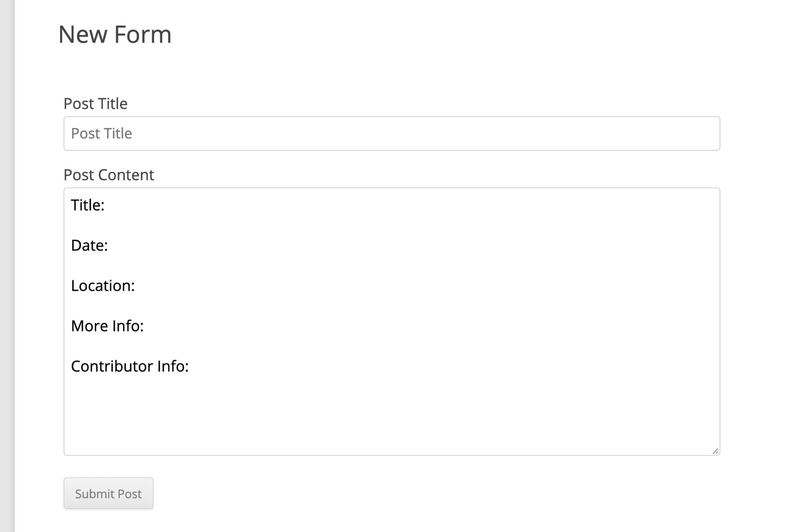Click the textarea resize handle
Screen dimensions: 812x532
(x=716, y=451)
